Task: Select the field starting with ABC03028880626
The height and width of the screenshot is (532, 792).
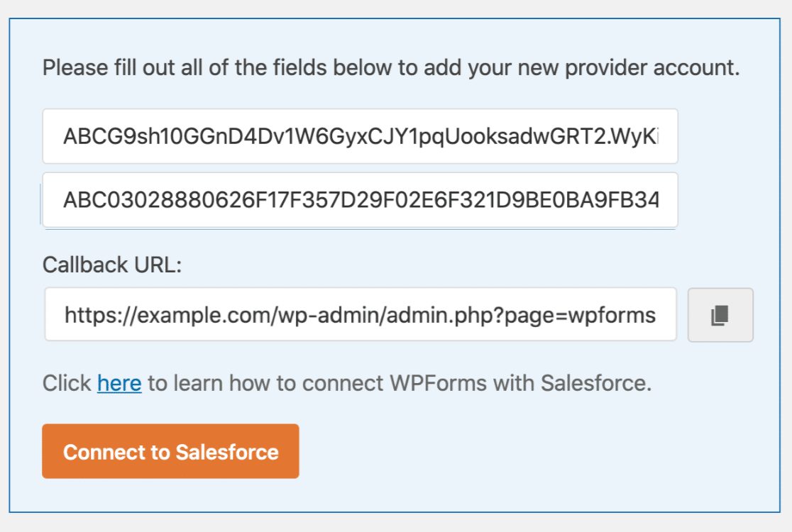Action: [360, 200]
